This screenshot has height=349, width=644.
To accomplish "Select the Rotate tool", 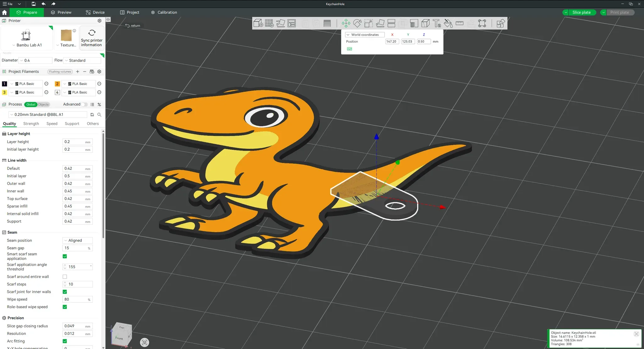I will tap(357, 23).
